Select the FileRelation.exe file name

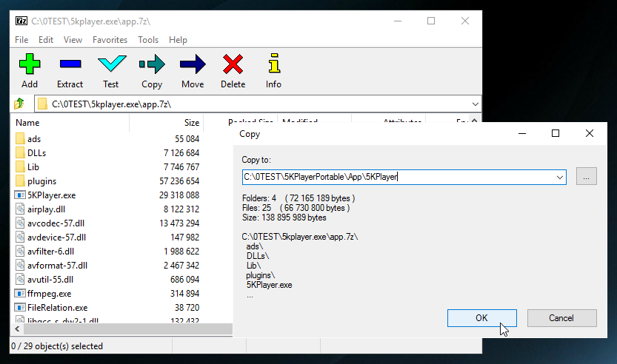[58, 308]
